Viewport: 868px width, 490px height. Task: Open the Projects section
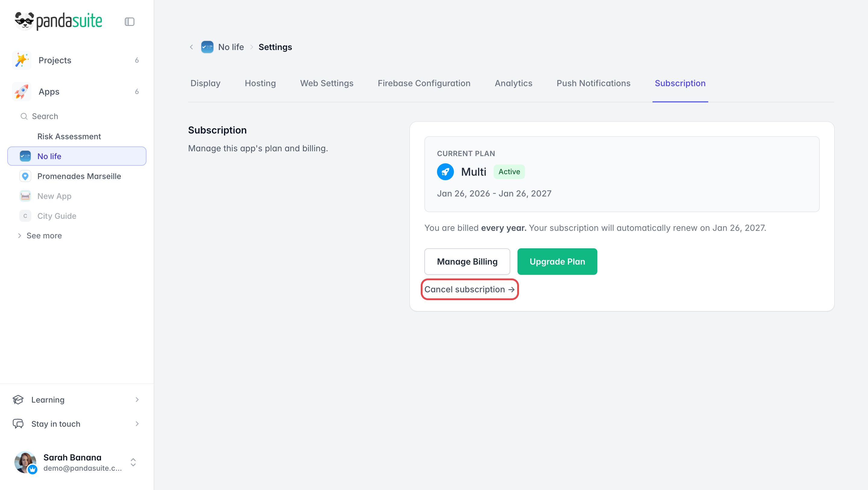[x=77, y=60]
